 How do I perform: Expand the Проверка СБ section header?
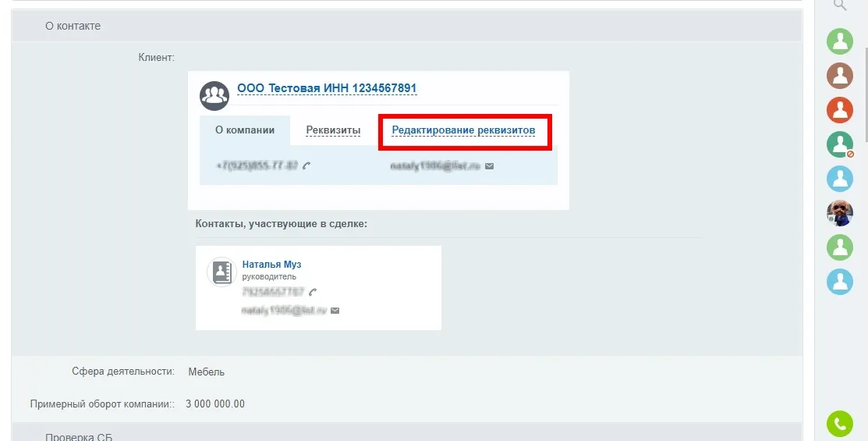coord(78,436)
